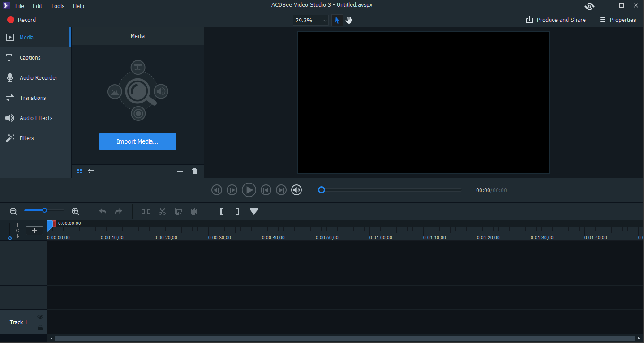
Task: Step forward one frame
Action: click(232, 190)
